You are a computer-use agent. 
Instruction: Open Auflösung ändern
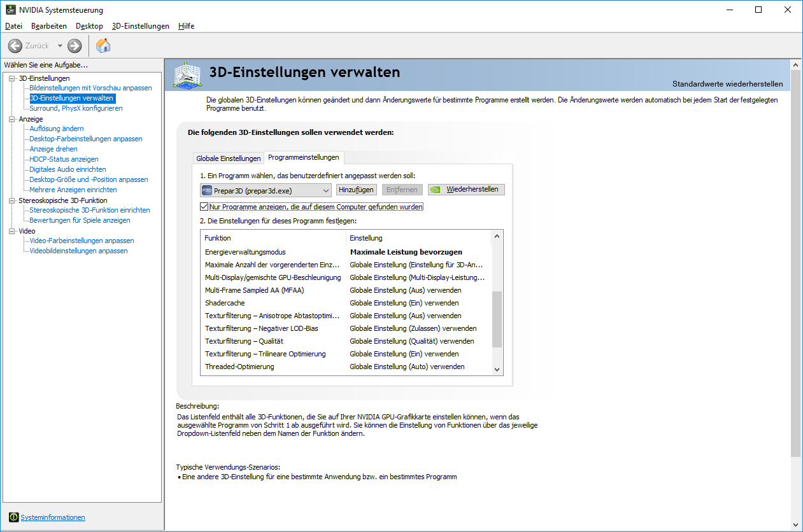click(x=57, y=129)
